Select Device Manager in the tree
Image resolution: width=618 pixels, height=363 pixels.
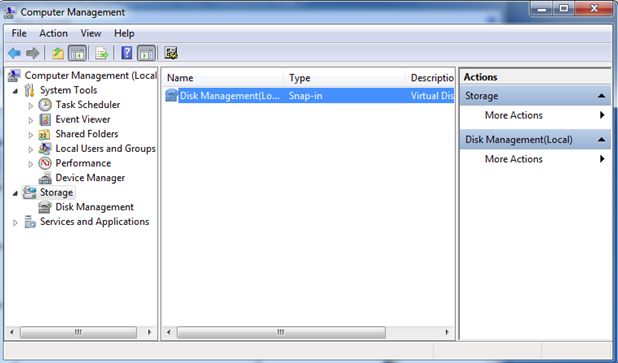pos(90,178)
